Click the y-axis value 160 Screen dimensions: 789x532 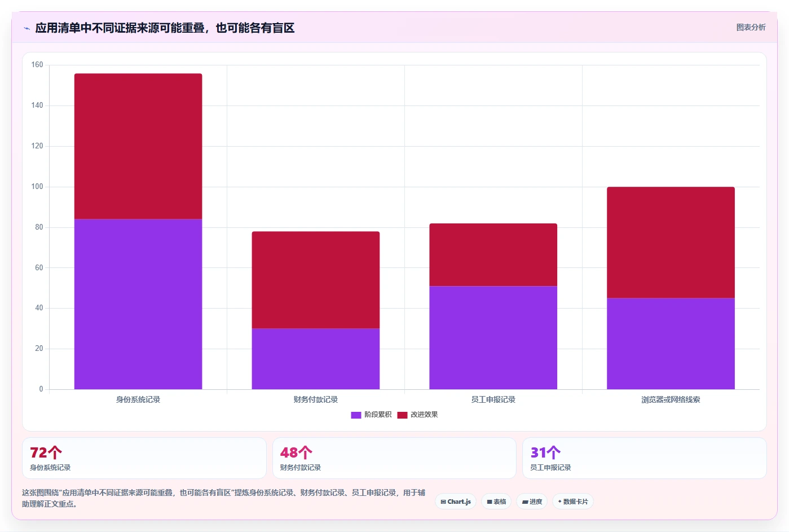tap(37, 65)
